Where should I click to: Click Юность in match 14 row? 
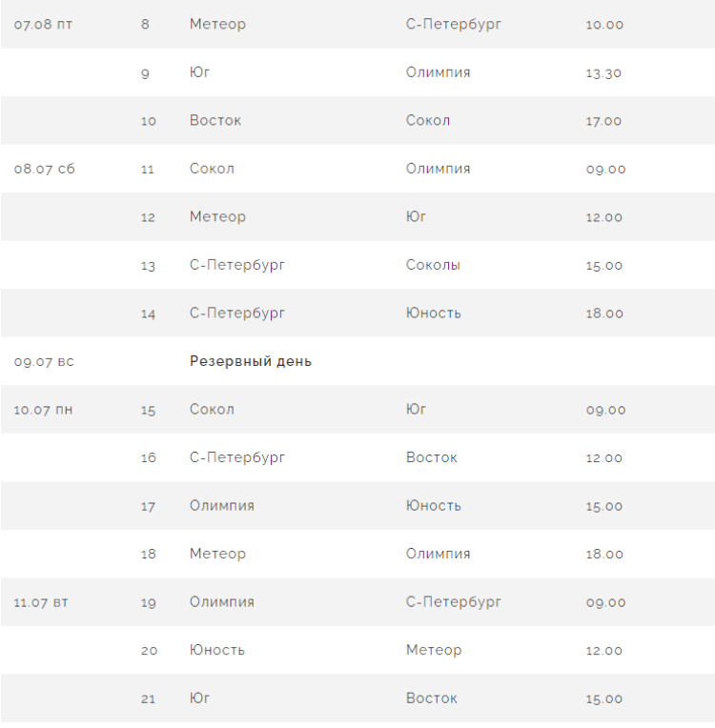[433, 313]
